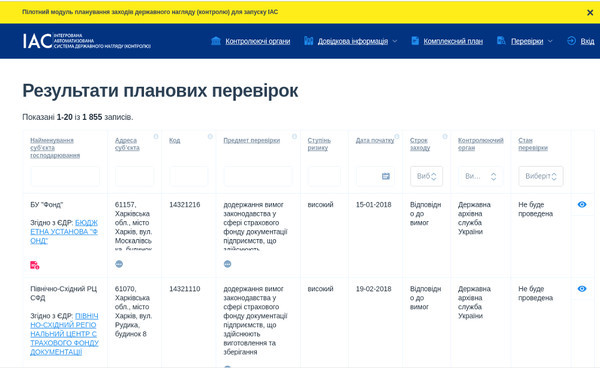This screenshot has height=368, width=600.
Task: Focus the Код filter input
Action: coord(189,176)
